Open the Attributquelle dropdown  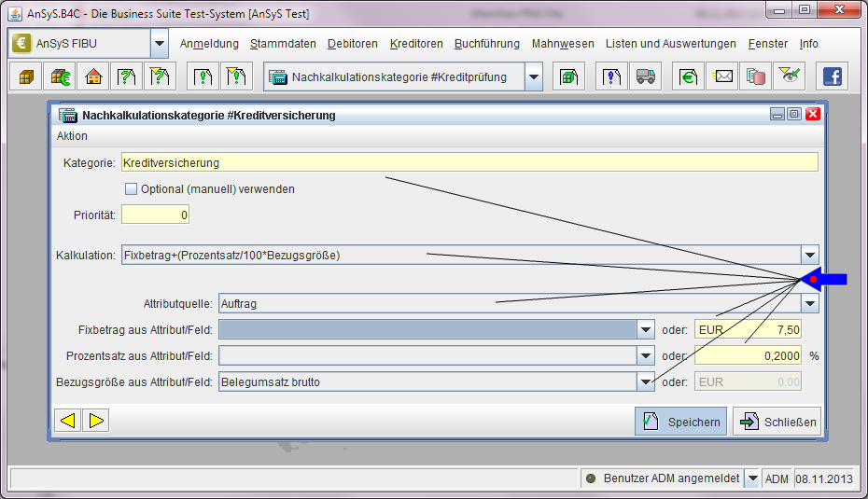pos(809,303)
